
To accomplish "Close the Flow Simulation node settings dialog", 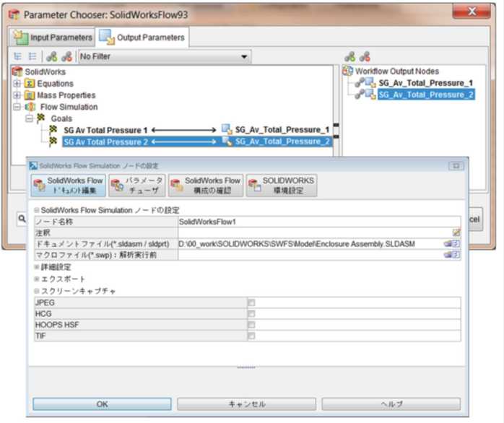I will click(x=456, y=166).
